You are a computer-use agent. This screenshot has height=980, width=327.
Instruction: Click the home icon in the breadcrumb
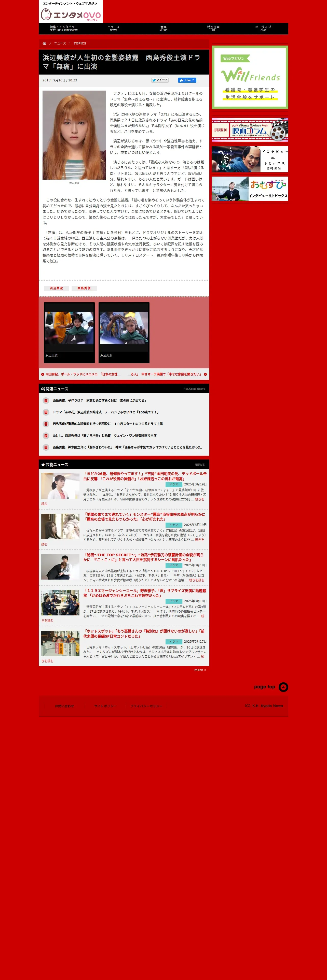(44, 43)
